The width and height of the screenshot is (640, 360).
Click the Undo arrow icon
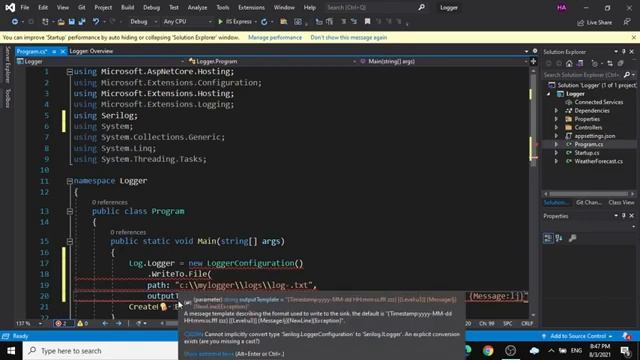pyautogui.click(x=96, y=22)
